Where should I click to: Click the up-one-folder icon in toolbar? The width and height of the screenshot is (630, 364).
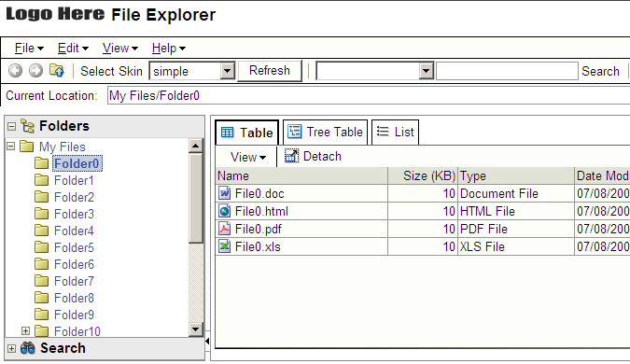(57, 70)
